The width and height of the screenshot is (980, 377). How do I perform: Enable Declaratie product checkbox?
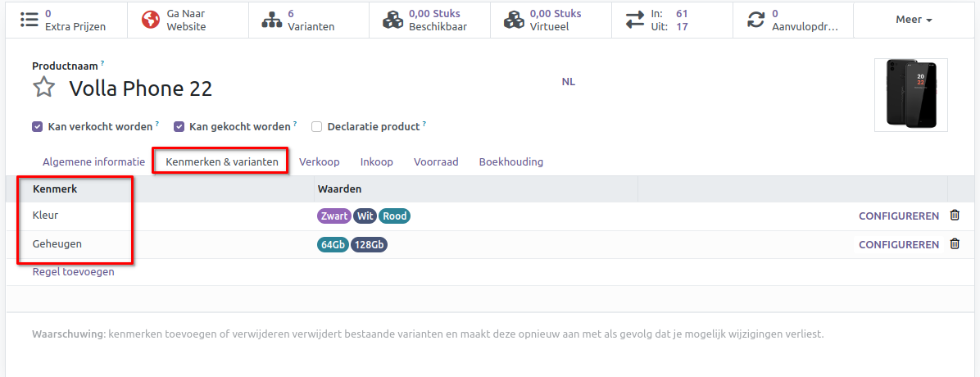point(316,127)
